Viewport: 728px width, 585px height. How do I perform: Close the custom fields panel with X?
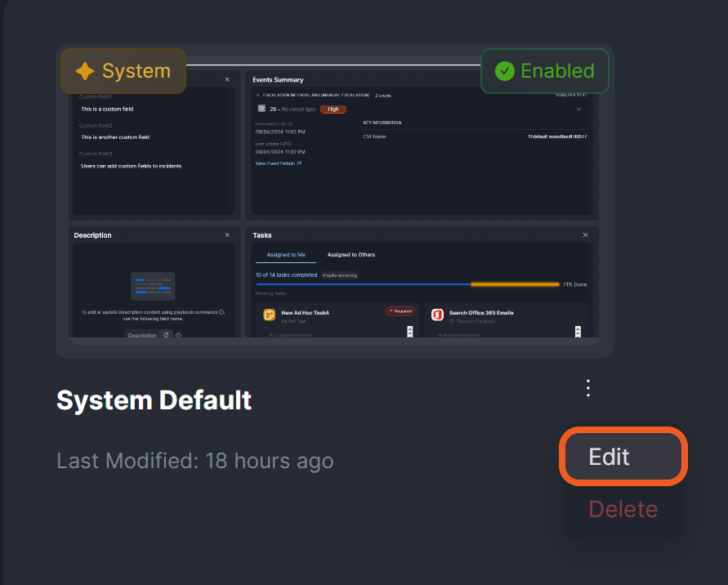(227, 79)
